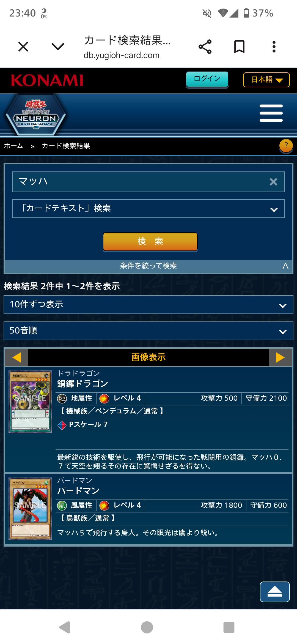The width and height of the screenshot is (297, 644).
Task: Go to next page with right arrow
Action: 280,357
